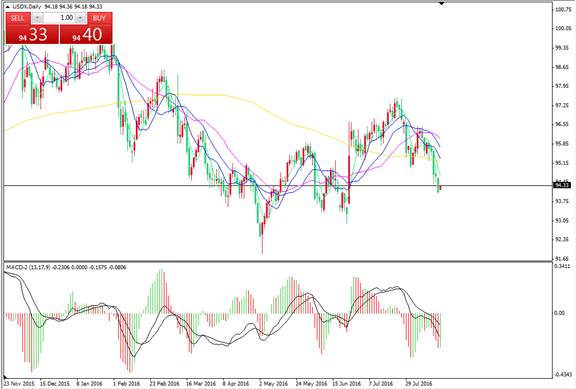Click the 1 Feb 2016 date label
Screen dimensions: 576x389
tap(127, 384)
